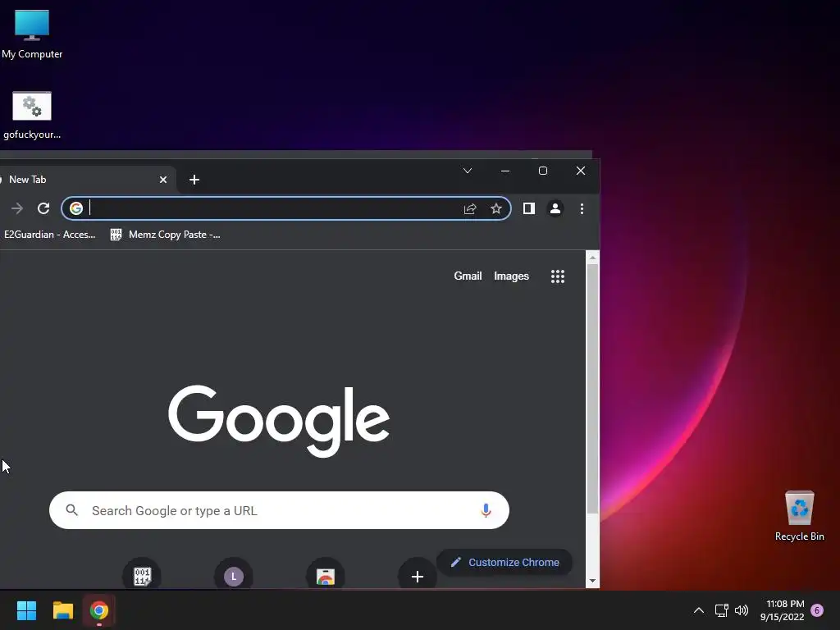Go forward with the Chrome arrow
Viewport: 840px width, 630px height.
[17, 208]
